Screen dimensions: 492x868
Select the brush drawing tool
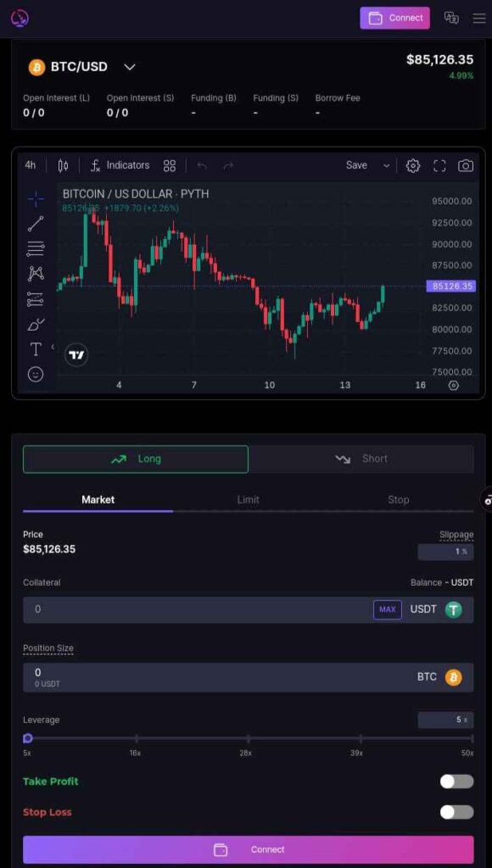[36, 324]
